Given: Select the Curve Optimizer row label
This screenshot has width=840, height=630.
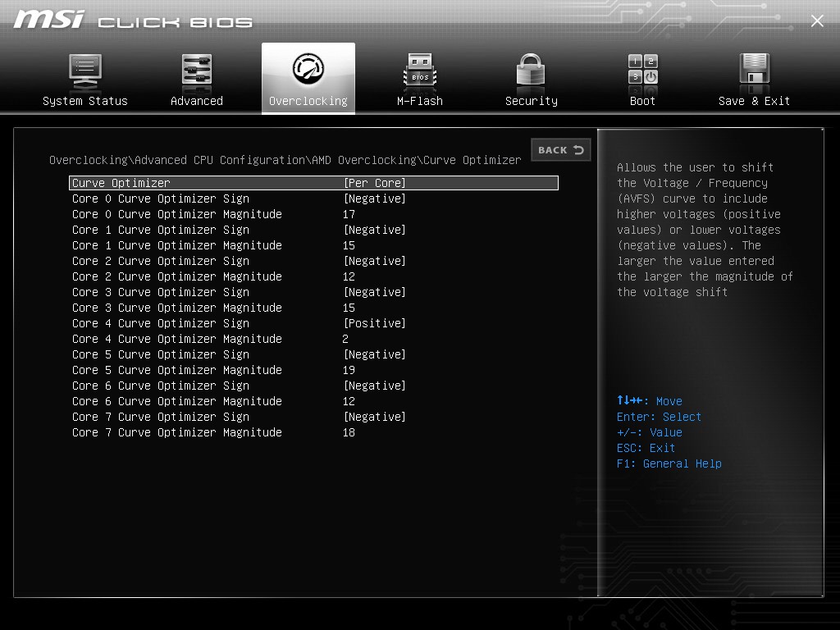Looking at the screenshot, I should [121, 183].
